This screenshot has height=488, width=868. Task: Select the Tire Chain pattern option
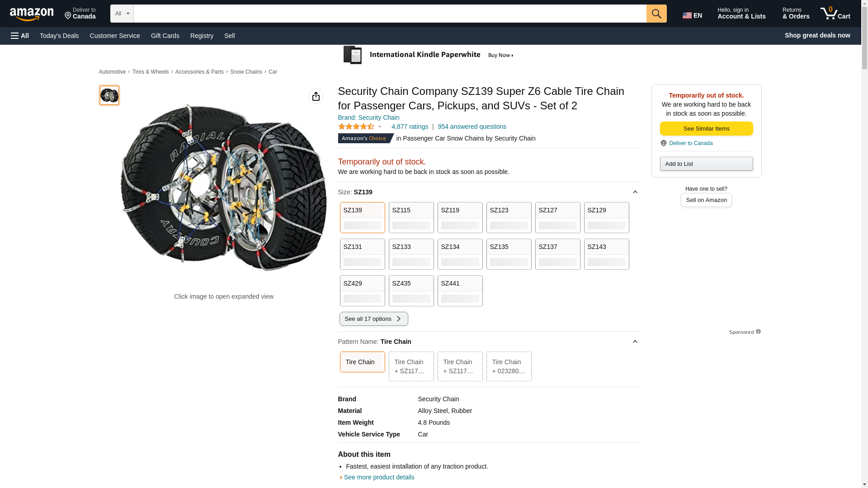click(362, 362)
